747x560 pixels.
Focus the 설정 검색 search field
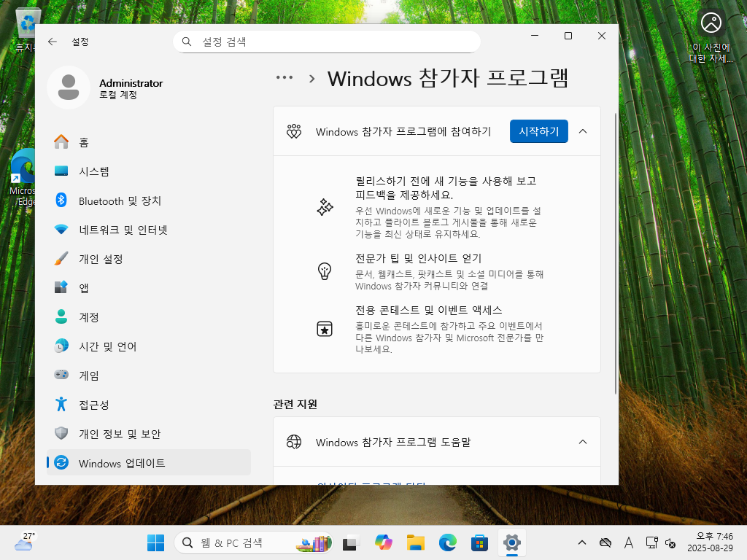tap(327, 42)
